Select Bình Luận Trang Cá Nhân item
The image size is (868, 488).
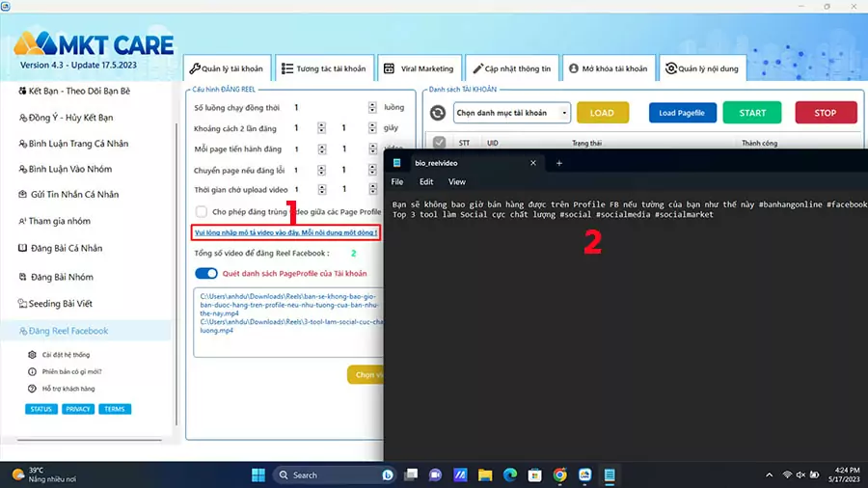(73, 144)
